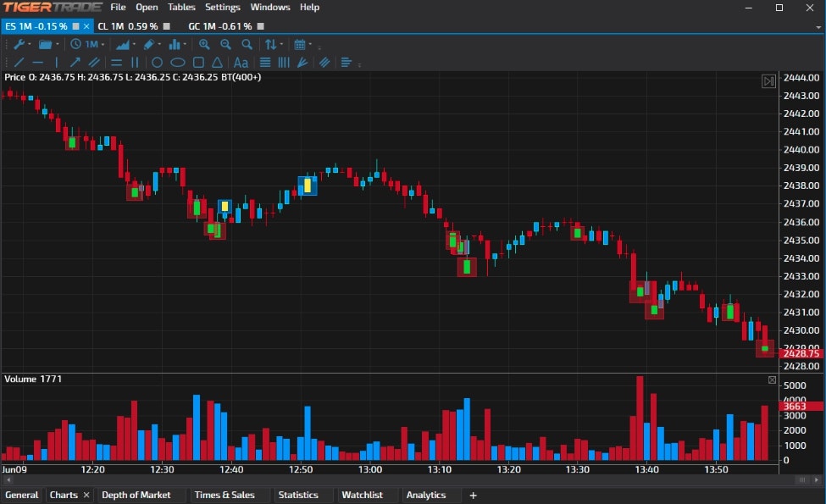Select the trend line drawing tool
826x504 pixels.
[19, 62]
